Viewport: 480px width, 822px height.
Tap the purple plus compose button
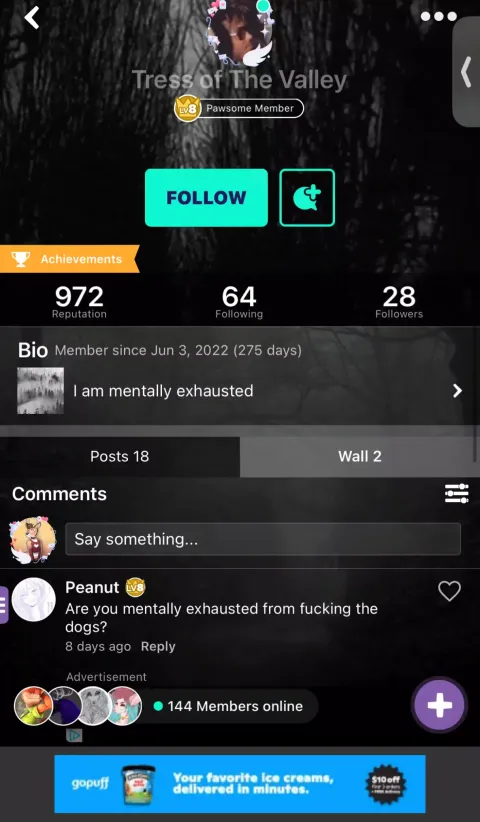(439, 706)
